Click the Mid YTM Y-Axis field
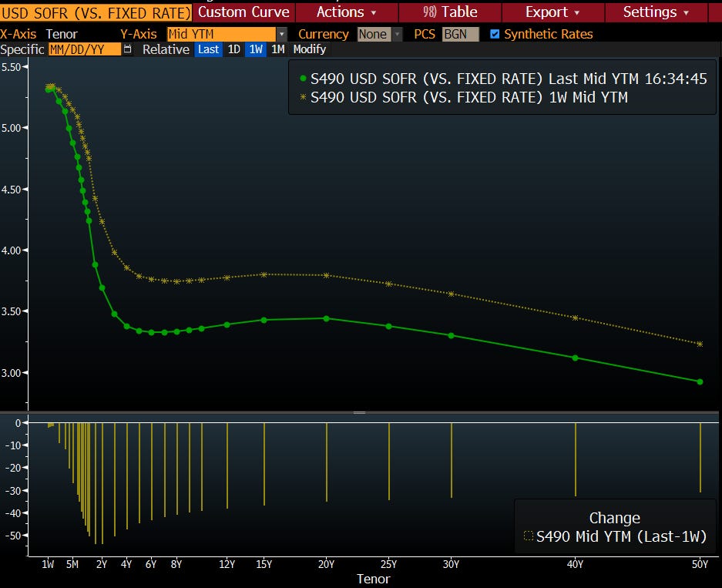Screen dimensions: 722x588 click(222, 34)
